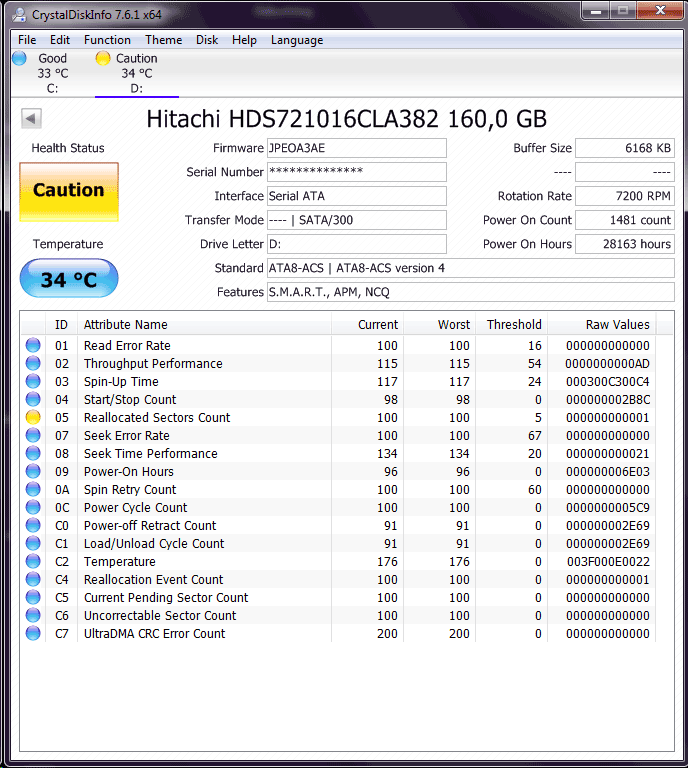Click the 34 °C temperature button
688x768 pixels.
coord(69,278)
